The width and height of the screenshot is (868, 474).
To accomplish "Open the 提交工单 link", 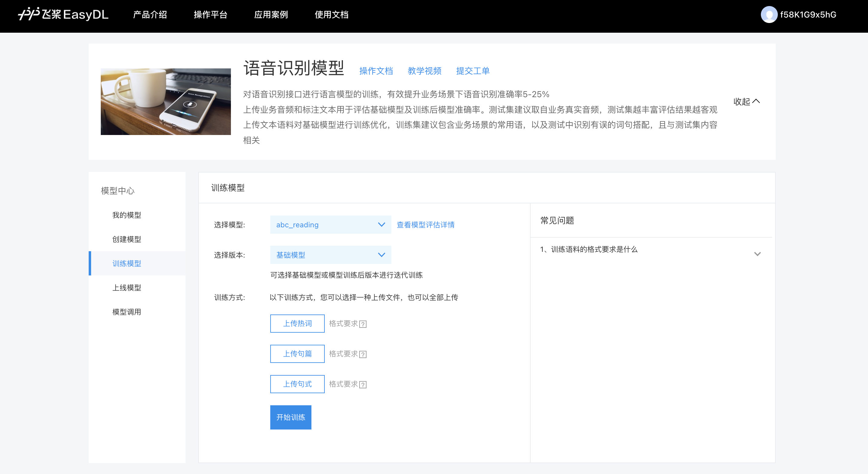I will click(x=473, y=71).
